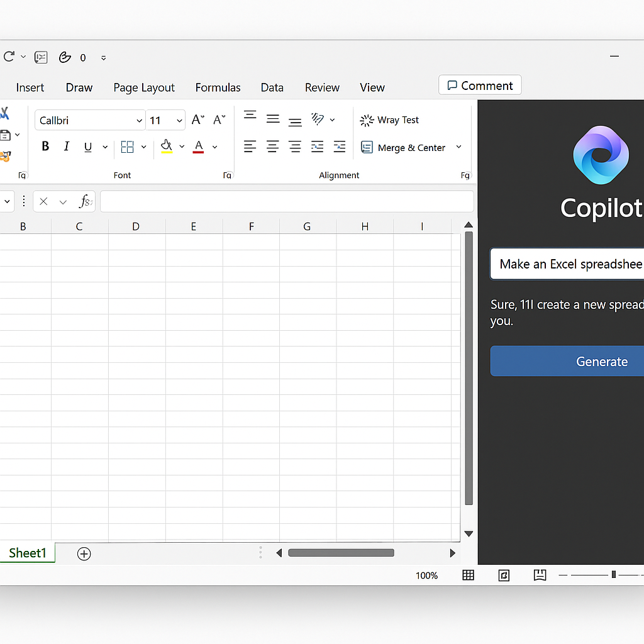Select column D header
The width and height of the screenshot is (644, 644).
point(136,226)
